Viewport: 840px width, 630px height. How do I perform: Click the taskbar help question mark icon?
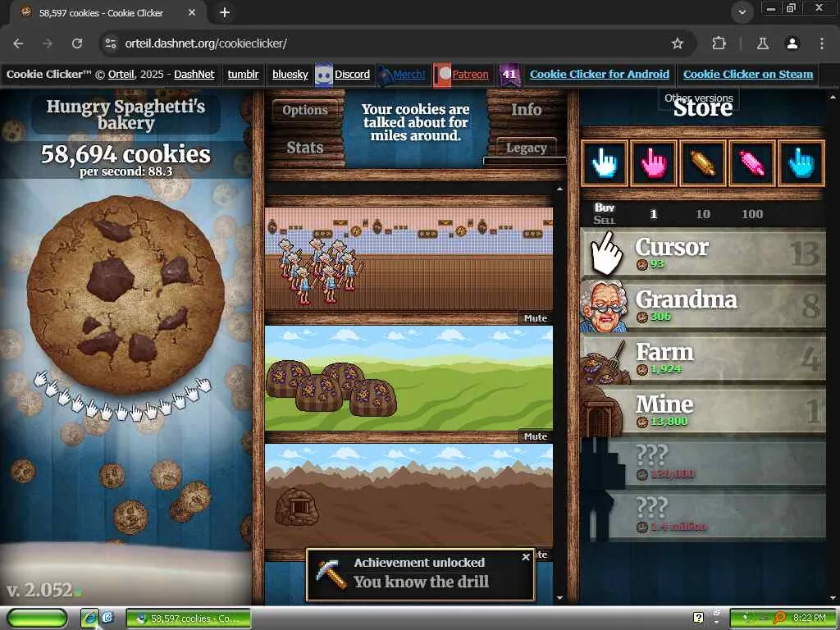699,618
